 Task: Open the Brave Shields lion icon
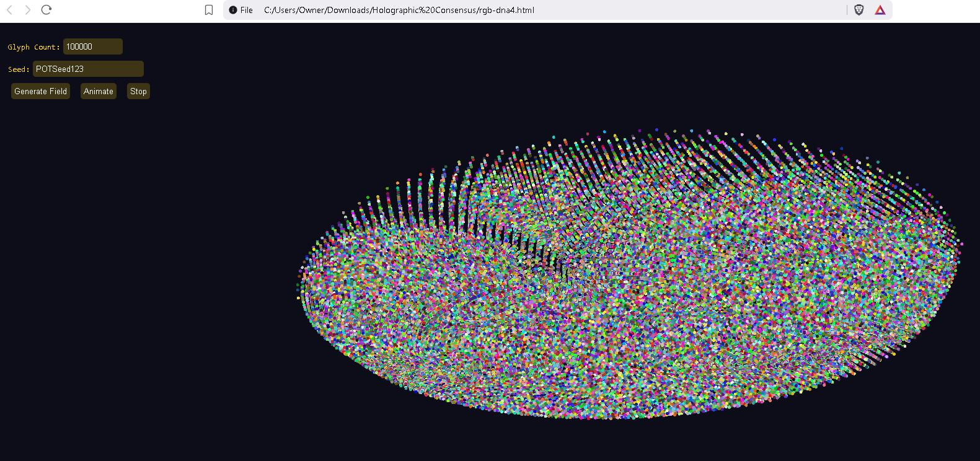(x=859, y=10)
